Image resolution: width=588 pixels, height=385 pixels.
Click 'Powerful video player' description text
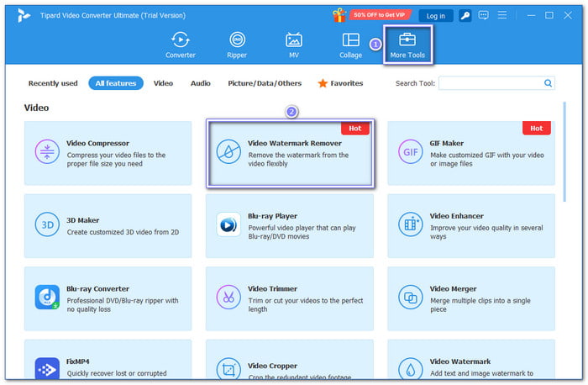302,232
